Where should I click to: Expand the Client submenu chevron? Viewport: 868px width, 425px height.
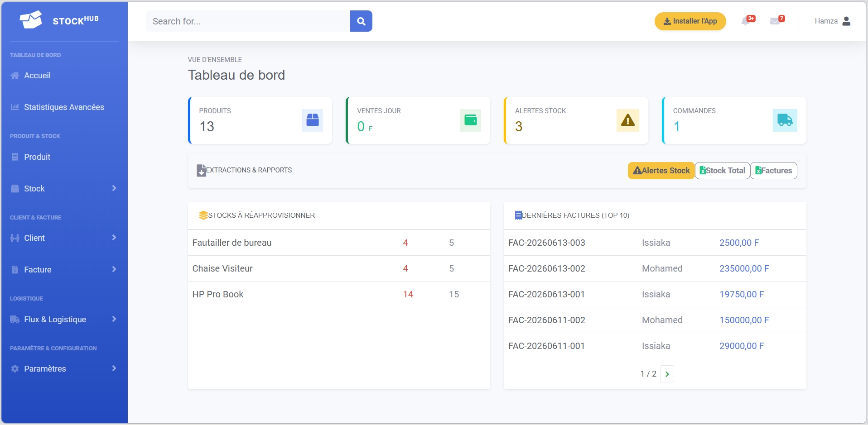tap(114, 238)
